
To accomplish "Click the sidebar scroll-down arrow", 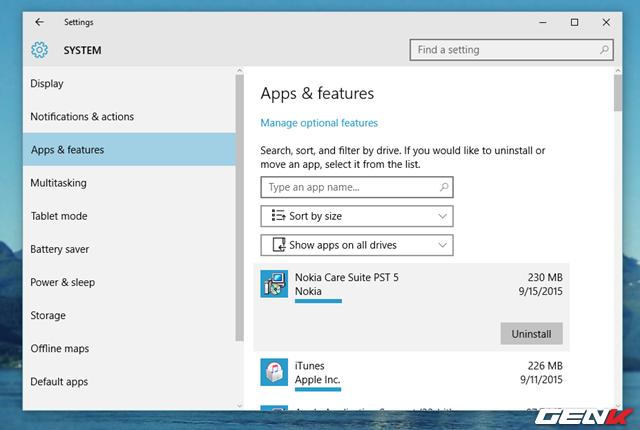I will click(x=240, y=406).
